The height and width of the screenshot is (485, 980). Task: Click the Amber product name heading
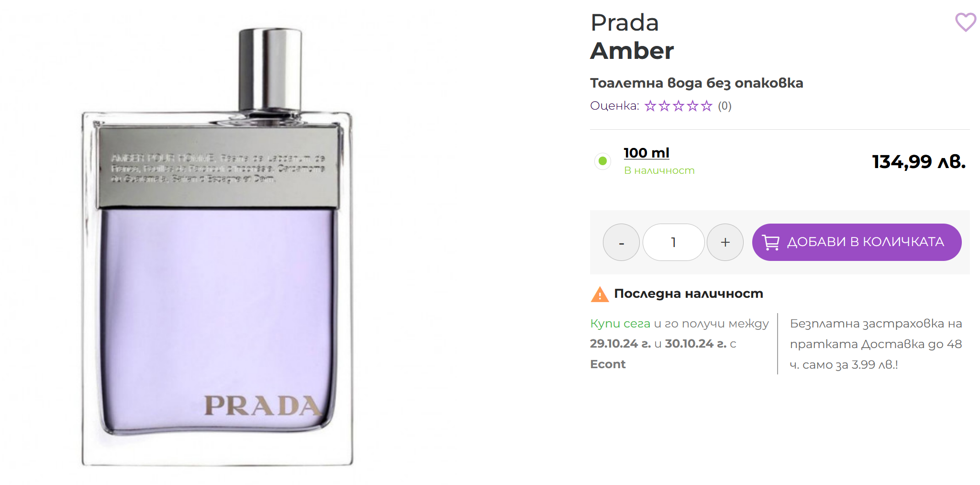pos(632,51)
